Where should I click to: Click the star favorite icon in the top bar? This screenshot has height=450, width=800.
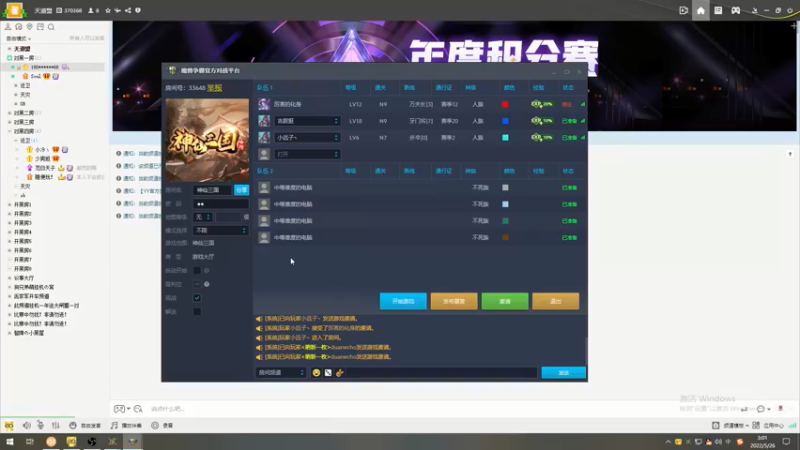point(108,11)
